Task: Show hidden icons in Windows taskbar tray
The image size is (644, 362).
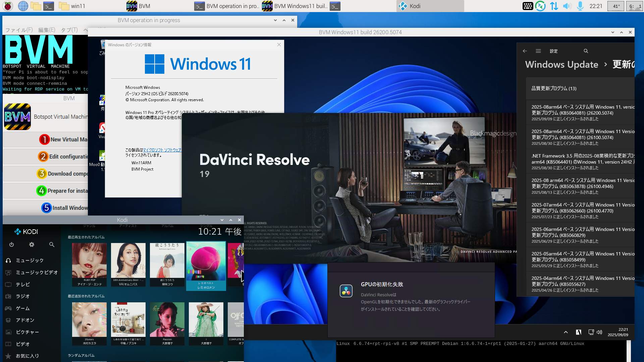Action: (x=566, y=332)
